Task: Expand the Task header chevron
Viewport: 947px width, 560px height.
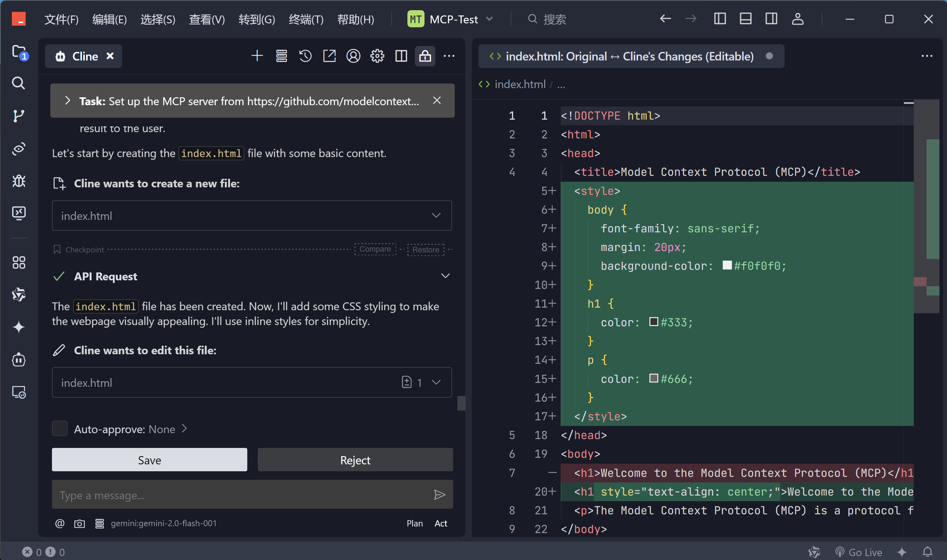Action: point(67,101)
